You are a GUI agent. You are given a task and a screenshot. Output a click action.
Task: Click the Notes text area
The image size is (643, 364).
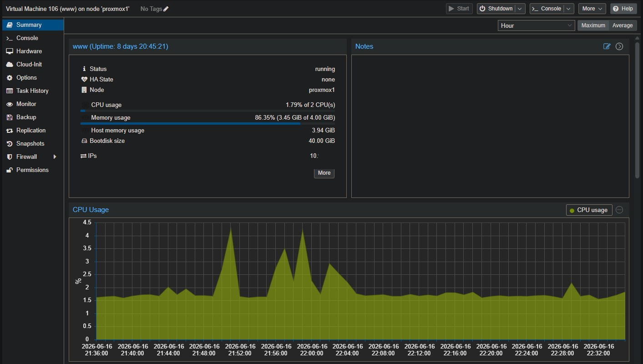490,126
